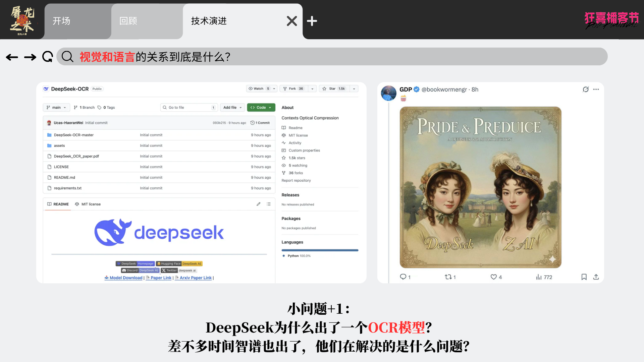The image size is (644, 362).
Task: Click the reply comment bubble icon
Action: tap(403, 277)
